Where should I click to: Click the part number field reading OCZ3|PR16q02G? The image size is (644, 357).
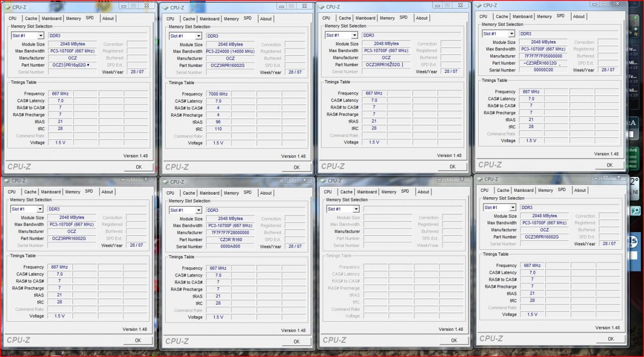point(72,65)
